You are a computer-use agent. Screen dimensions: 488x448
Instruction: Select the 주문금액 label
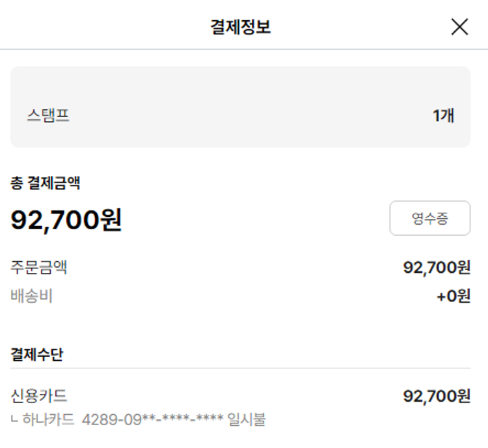pos(39,267)
